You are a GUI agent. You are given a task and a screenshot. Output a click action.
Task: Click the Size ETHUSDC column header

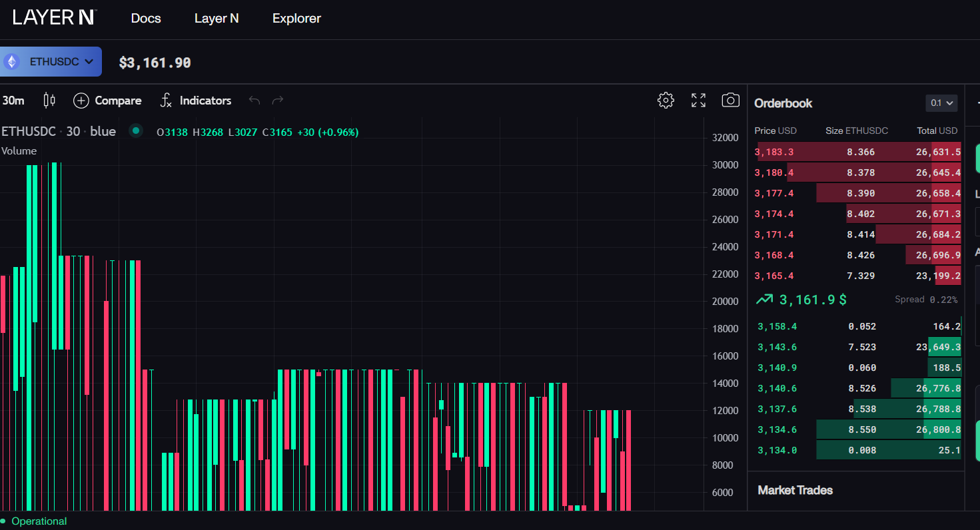pos(857,131)
